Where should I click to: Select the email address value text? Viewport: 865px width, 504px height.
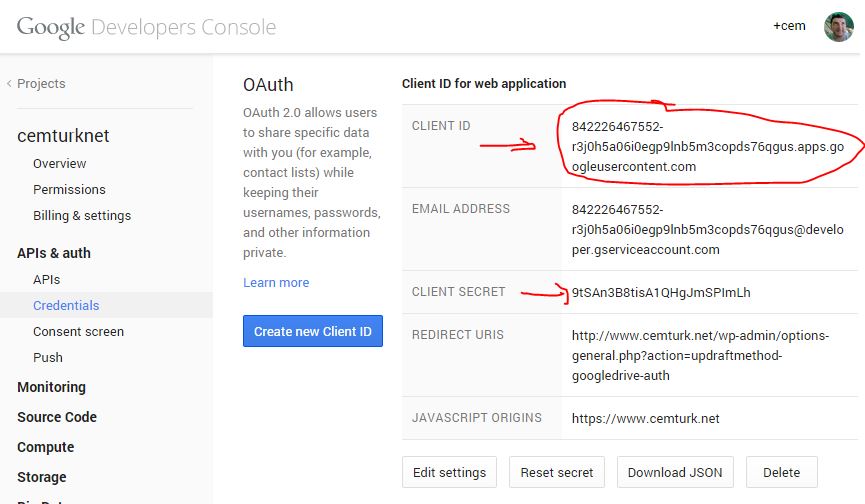click(708, 230)
